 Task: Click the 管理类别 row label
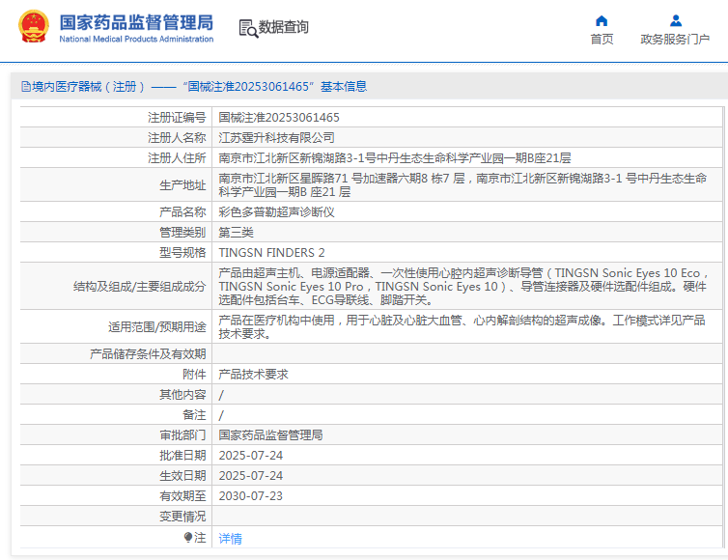(x=182, y=232)
